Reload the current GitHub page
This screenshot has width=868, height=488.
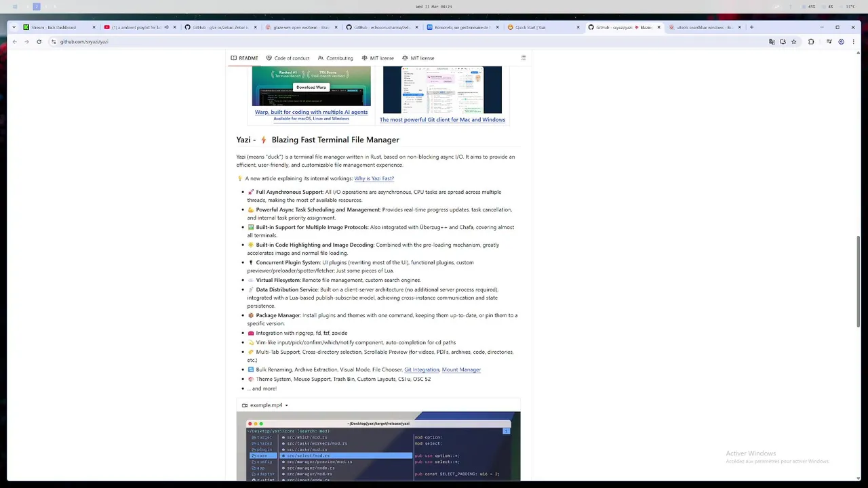(x=39, y=41)
